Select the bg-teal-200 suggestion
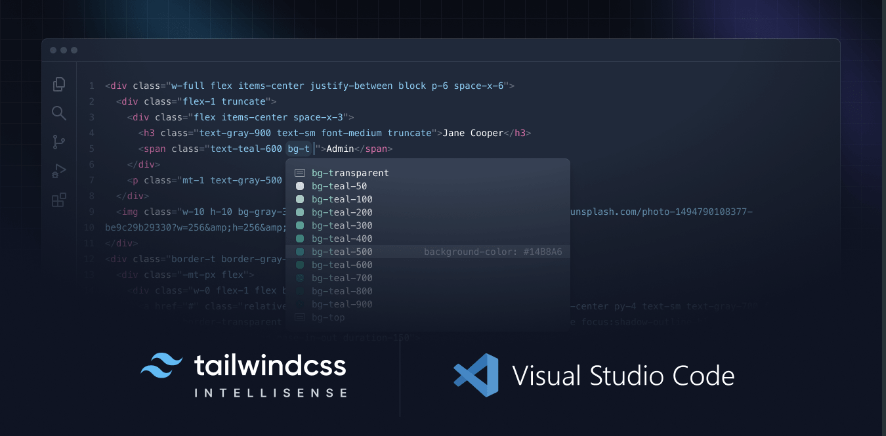This screenshot has height=436, width=886. coord(428,212)
